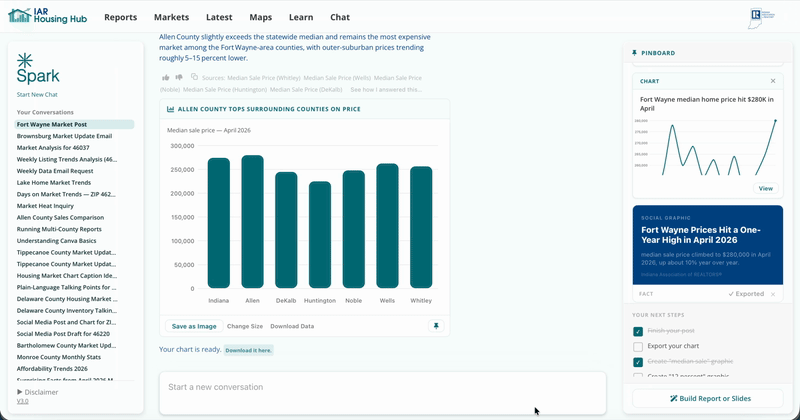Open source Median Sale Price (Wells)
Viewport: 800px width, 420px height.
point(337,78)
